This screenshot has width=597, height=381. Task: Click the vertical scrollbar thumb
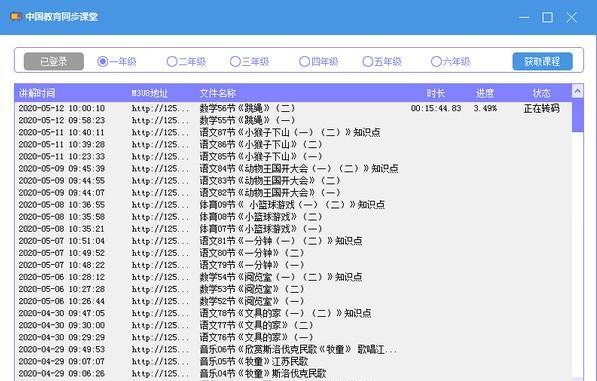pos(578,115)
